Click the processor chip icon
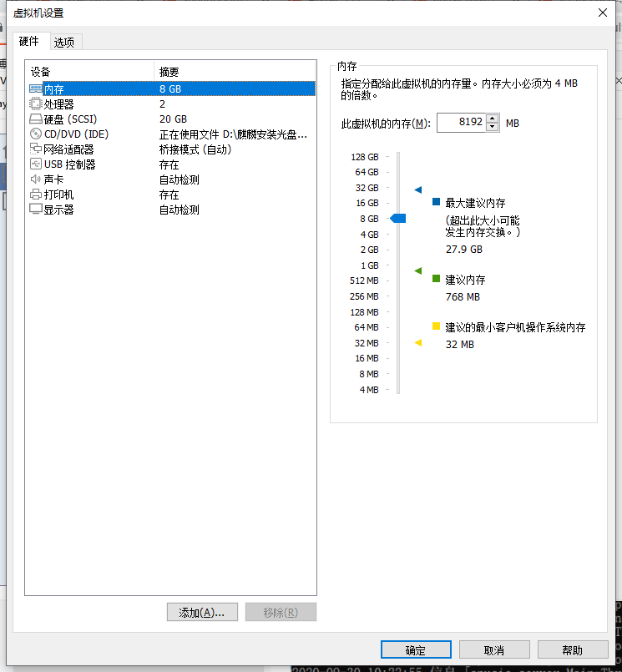Screen dimensions: 622x672 [36, 104]
